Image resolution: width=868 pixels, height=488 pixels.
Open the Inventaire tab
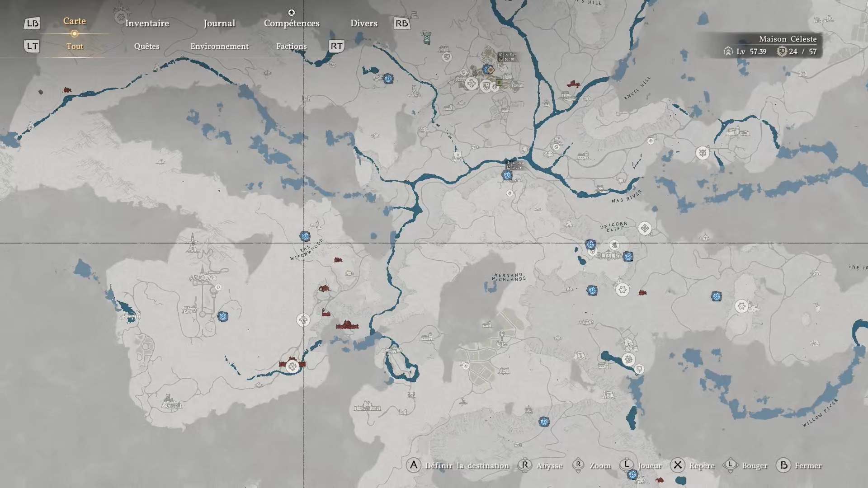click(x=147, y=23)
